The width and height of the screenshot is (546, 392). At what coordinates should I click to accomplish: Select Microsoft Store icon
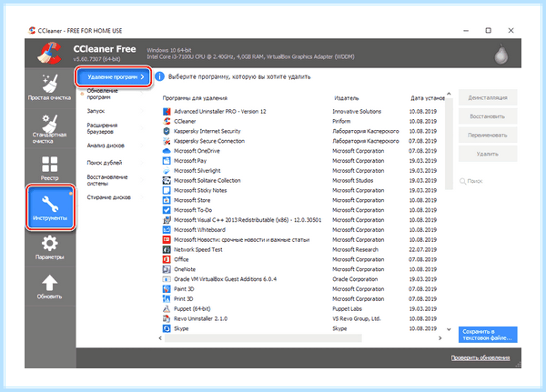(167, 200)
